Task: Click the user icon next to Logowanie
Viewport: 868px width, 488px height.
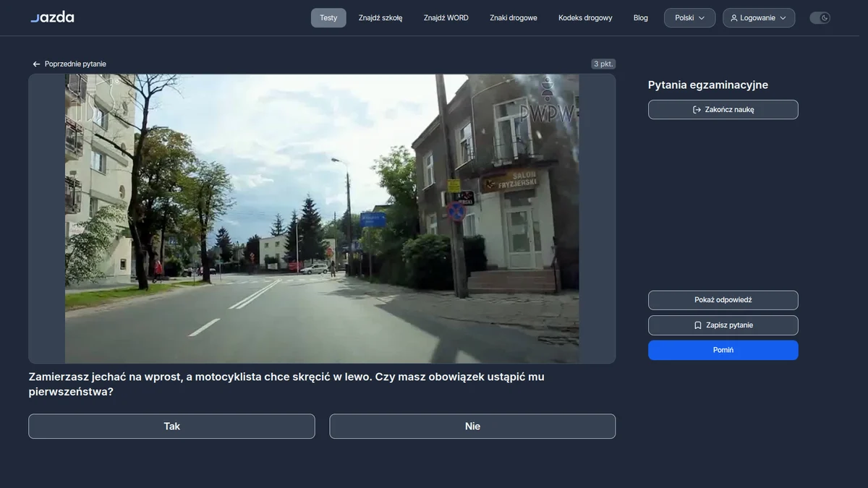Action: pyautogui.click(x=734, y=18)
